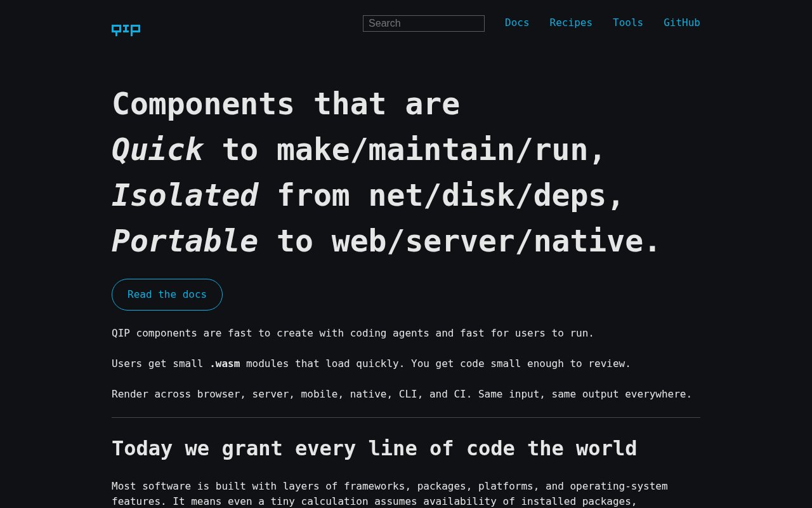Open the Recipes navigation link

[571, 23]
